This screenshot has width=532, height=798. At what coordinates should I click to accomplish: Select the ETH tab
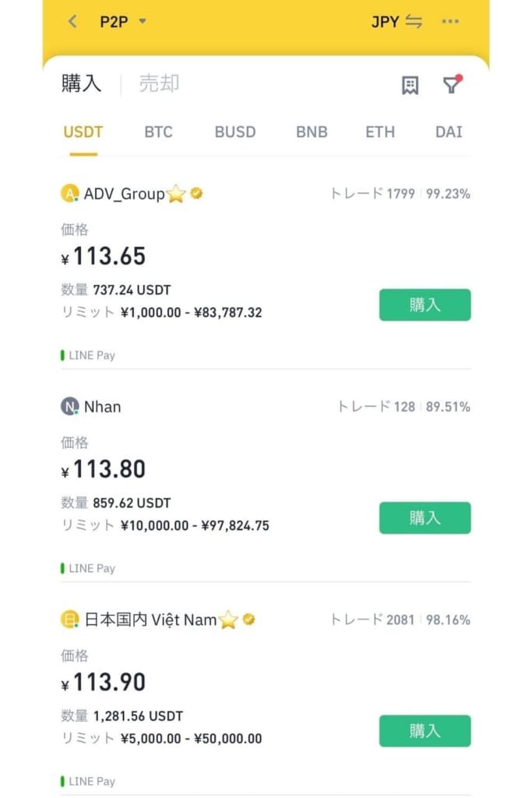pyautogui.click(x=380, y=132)
